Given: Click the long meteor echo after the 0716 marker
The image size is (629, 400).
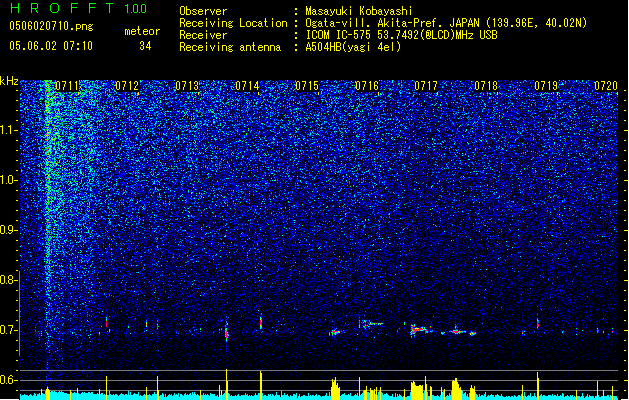Looking at the screenshot, I should coord(371,323).
